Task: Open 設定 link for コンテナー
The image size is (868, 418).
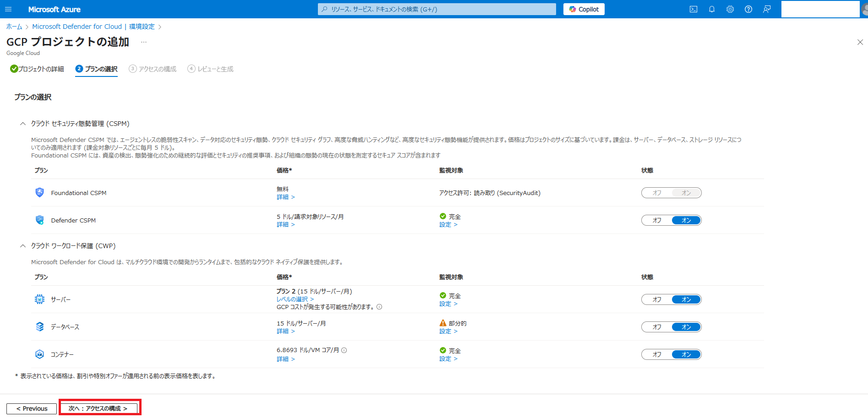Action: [x=448, y=358]
